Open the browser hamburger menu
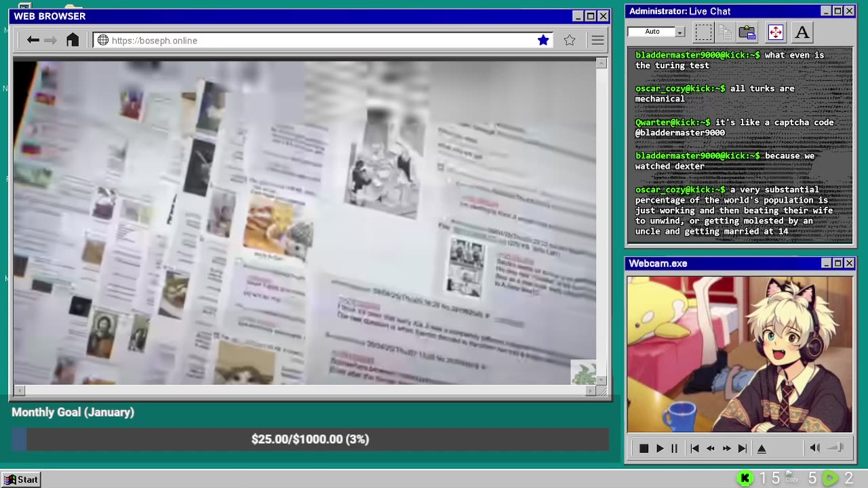868x488 pixels. pyautogui.click(x=597, y=41)
